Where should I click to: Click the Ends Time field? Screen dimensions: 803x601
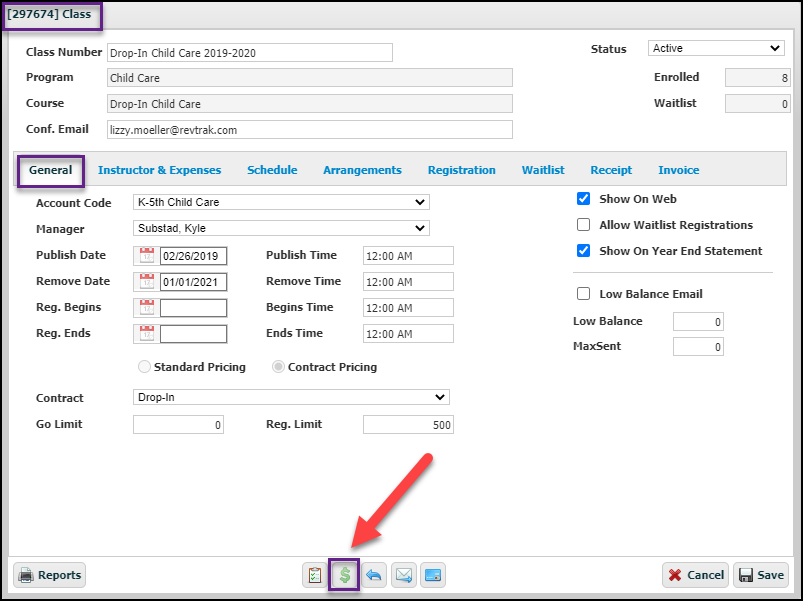click(408, 334)
